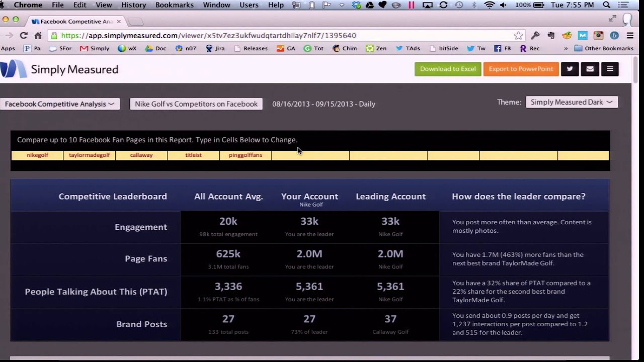
Task: Edit the taylormadegolf cell
Action: (89, 155)
